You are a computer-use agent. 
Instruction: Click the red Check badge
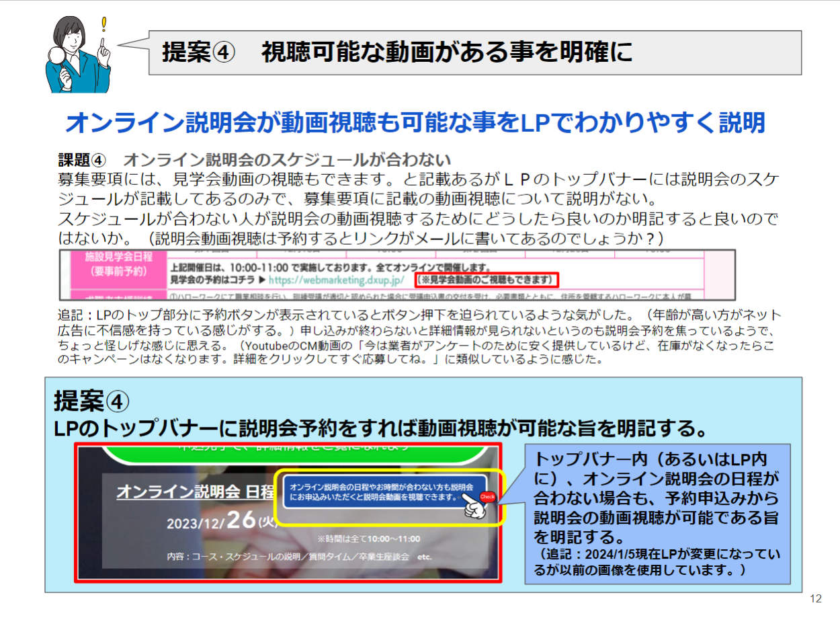pyautogui.click(x=488, y=498)
